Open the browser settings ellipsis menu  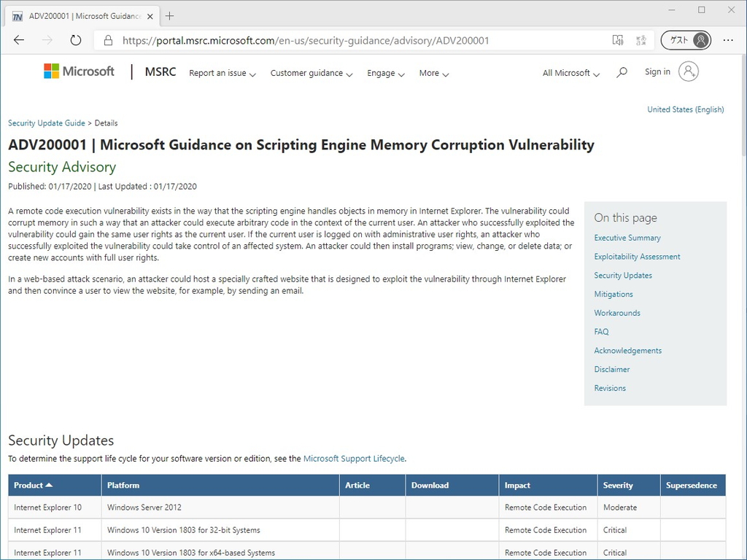[728, 40]
